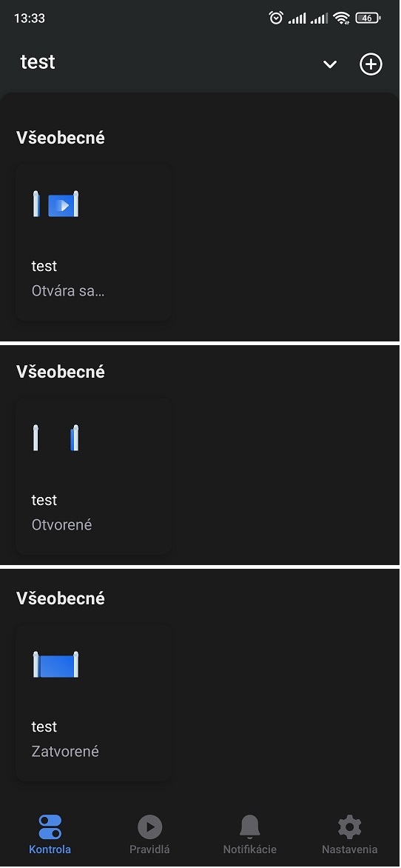Tap the test title in header
Viewport: 401px width, 868px height.
38,62
